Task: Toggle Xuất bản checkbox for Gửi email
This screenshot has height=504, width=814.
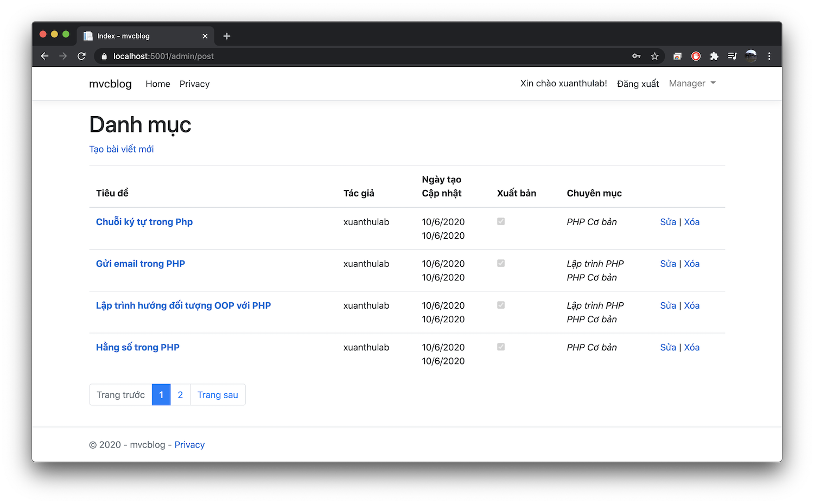Action: click(501, 263)
